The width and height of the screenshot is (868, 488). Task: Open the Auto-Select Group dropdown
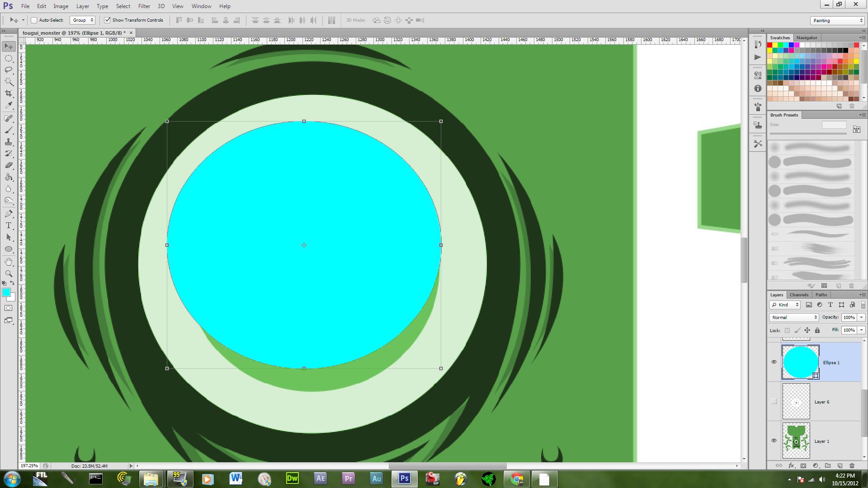[x=83, y=20]
